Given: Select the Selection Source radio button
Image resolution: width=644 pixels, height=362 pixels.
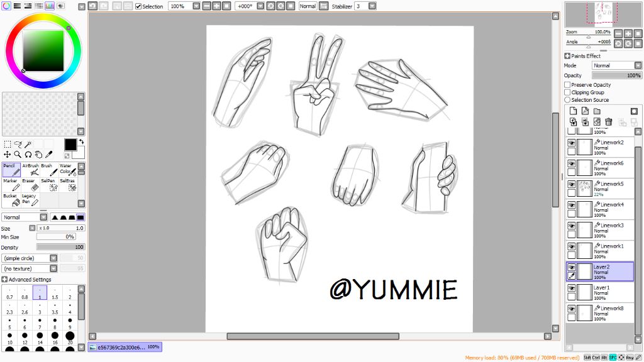Looking at the screenshot, I should tap(567, 100).
